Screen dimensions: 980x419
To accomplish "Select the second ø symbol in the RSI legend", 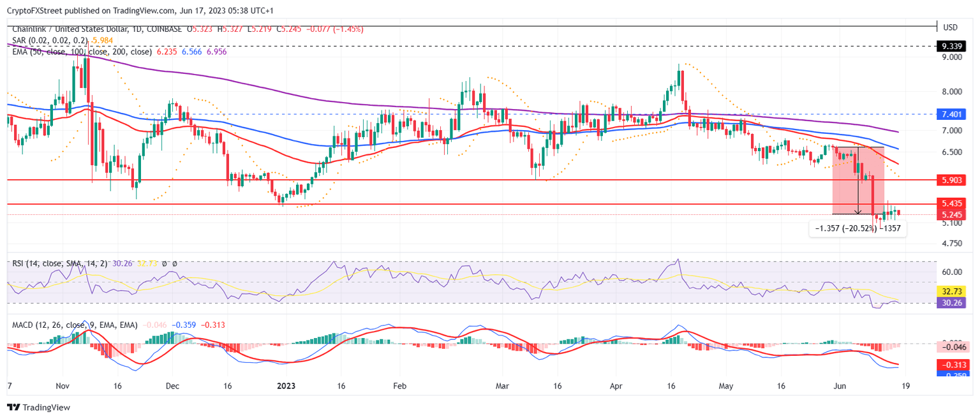I will click(x=175, y=263).
